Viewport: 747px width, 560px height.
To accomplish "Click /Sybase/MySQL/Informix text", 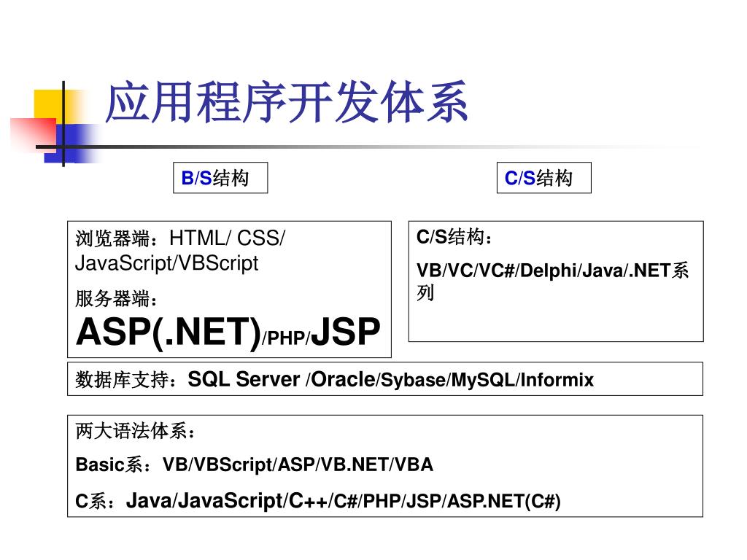I will 485,380.
